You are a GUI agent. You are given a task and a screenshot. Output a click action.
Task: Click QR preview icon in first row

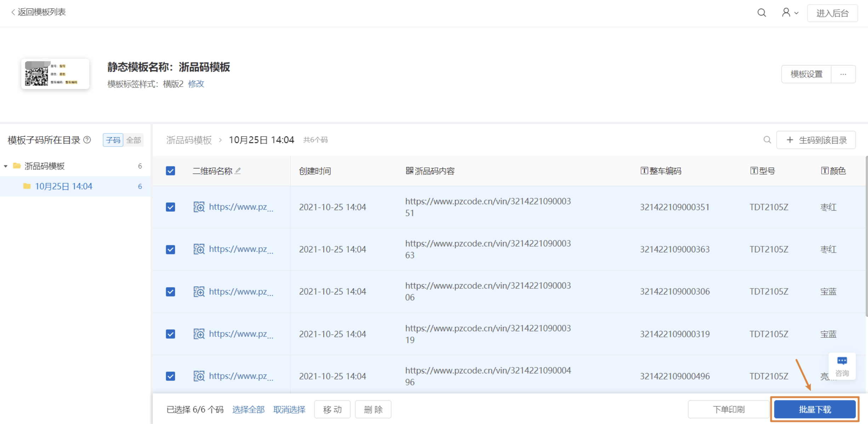(x=199, y=207)
